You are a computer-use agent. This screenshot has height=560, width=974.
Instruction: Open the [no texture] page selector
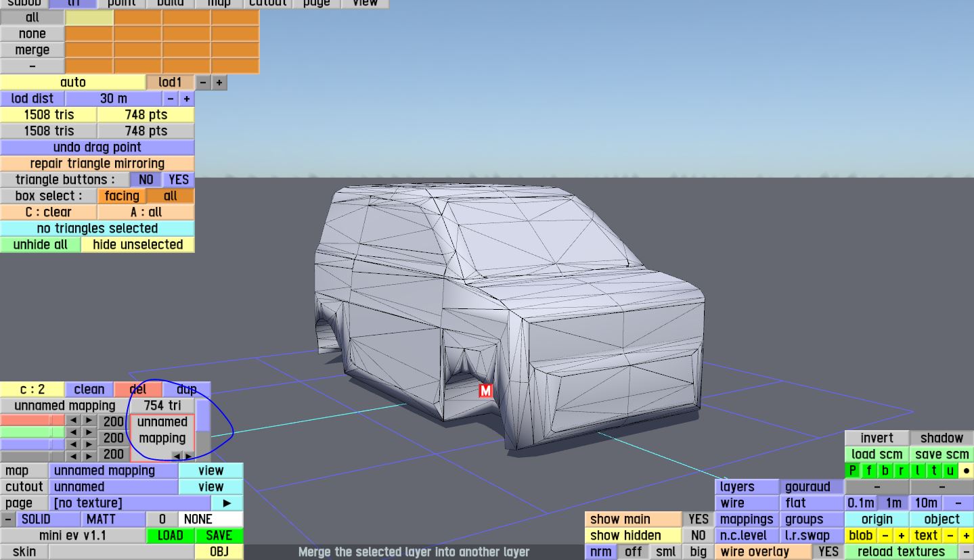coord(130,503)
